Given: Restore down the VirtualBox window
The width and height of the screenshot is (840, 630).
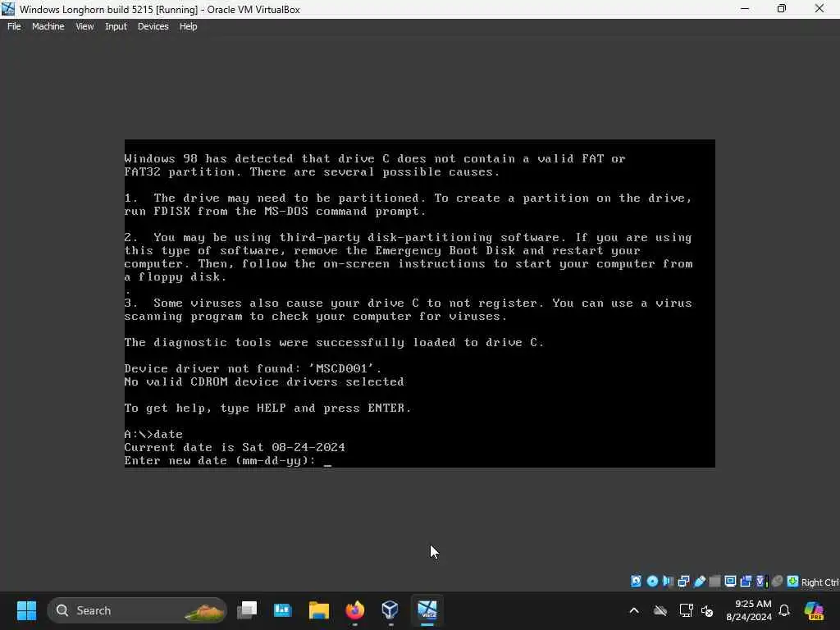Looking at the screenshot, I should tap(782, 9).
